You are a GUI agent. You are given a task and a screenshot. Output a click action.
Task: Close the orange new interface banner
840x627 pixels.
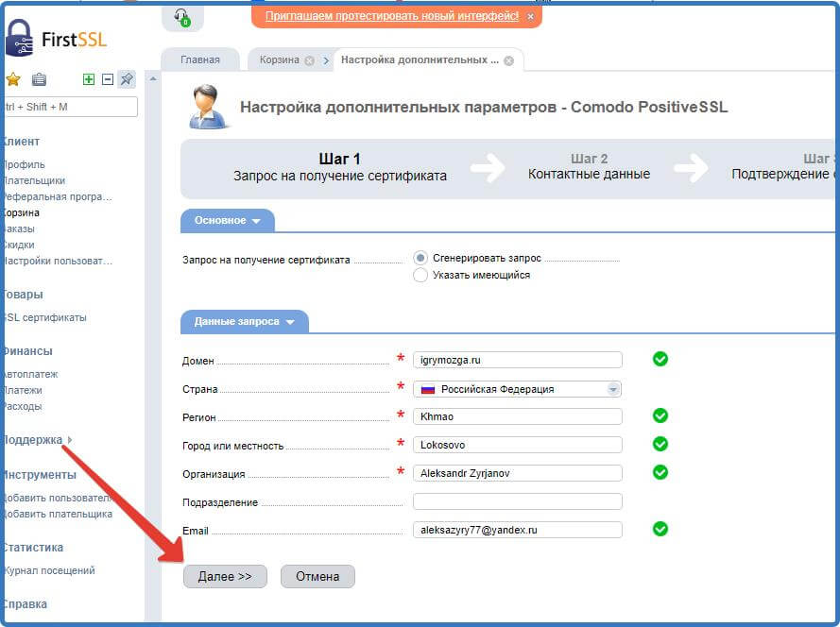[530, 17]
